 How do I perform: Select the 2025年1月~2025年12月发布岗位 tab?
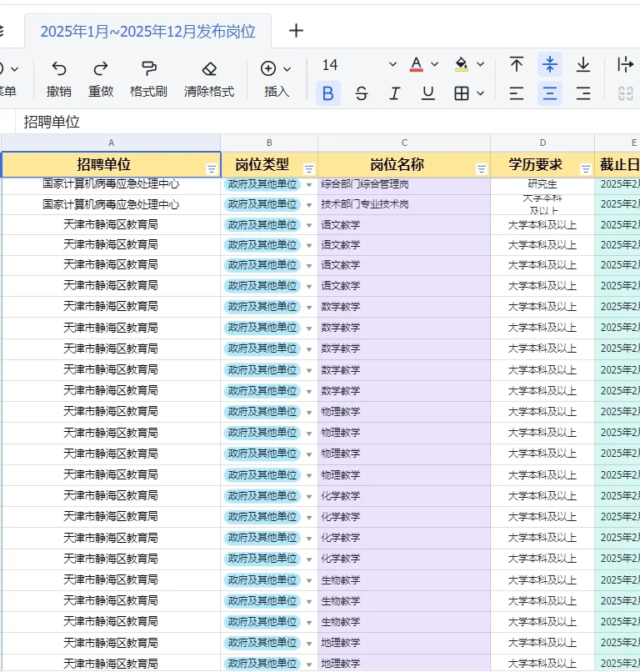coord(147,32)
